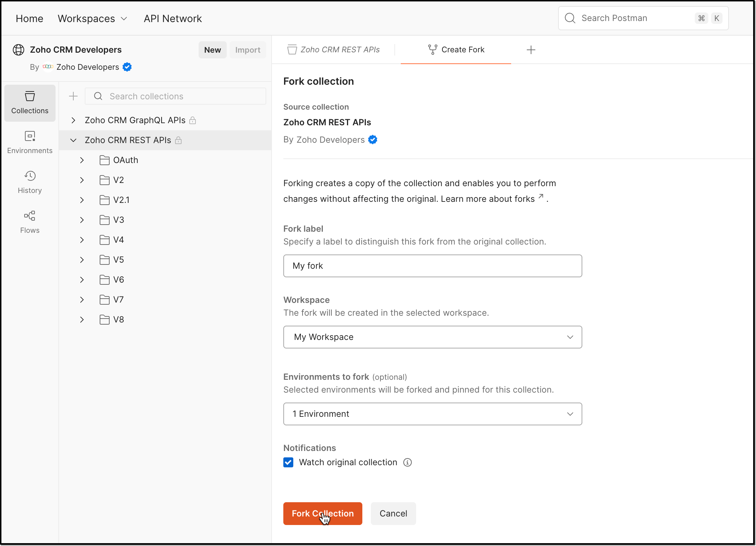756x546 pixels.
Task: Click the Fork Collection button
Action: pos(322,513)
